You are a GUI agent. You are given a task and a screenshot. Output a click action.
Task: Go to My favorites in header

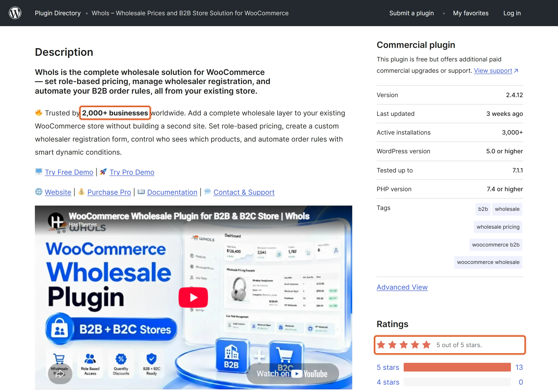(x=471, y=13)
